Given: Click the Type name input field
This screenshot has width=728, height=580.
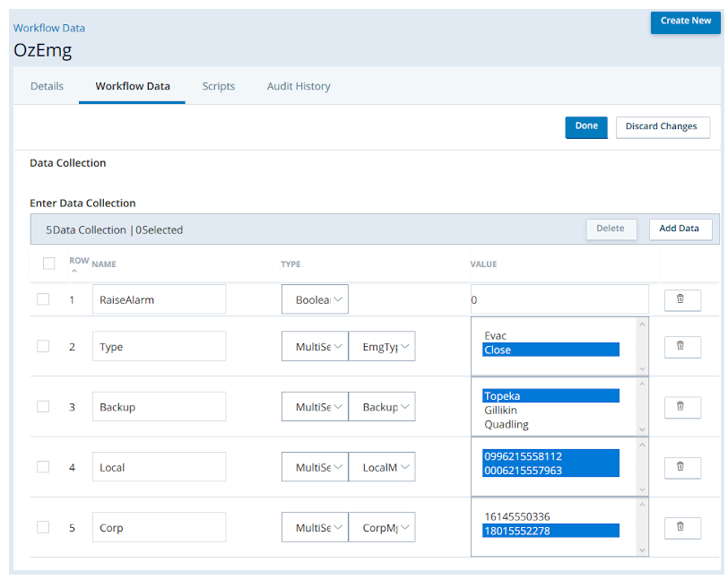Looking at the screenshot, I should pyautogui.click(x=159, y=346).
